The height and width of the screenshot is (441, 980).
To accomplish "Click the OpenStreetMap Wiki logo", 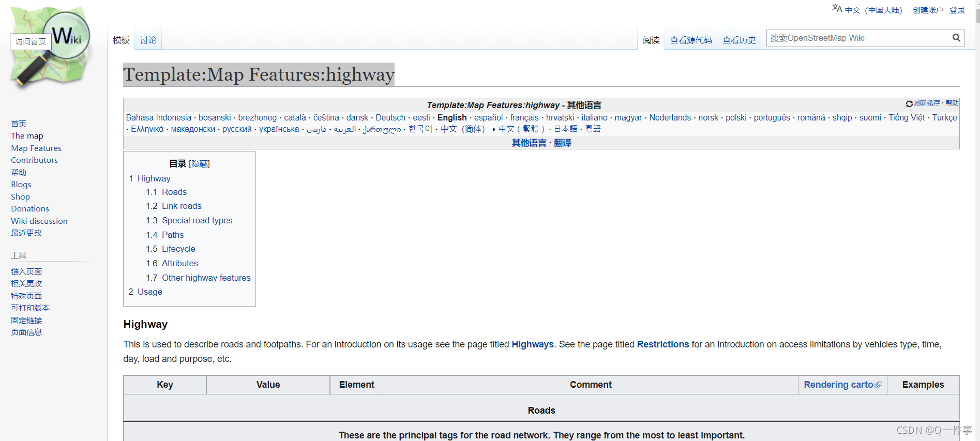I will (50, 48).
